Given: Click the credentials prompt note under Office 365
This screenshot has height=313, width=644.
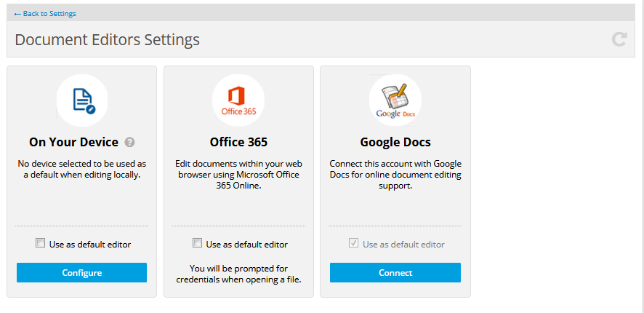Looking at the screenshot, I should [x=238, y=274].
